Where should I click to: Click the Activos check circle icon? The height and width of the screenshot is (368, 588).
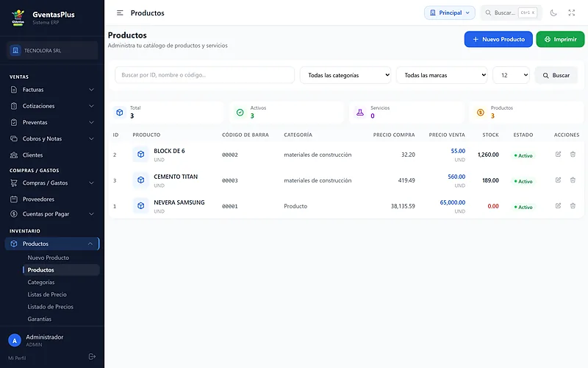tap(240, 113)
